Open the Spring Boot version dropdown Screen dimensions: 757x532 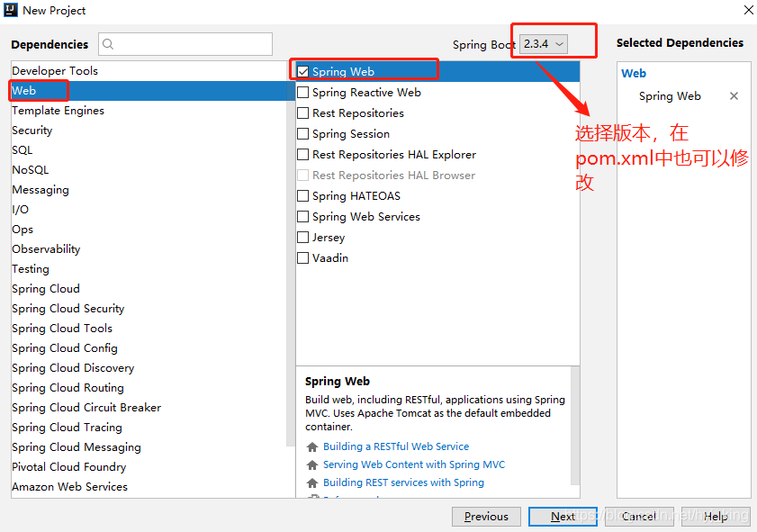[x=544, y=44]
